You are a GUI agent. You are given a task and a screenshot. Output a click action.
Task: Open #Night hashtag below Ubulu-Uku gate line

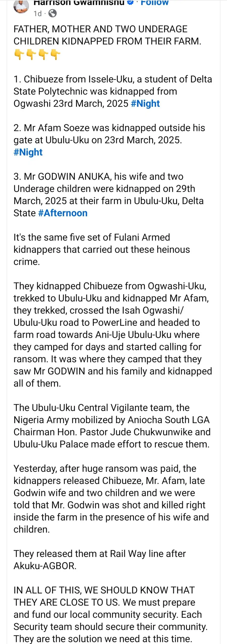(x=28, y=152)
